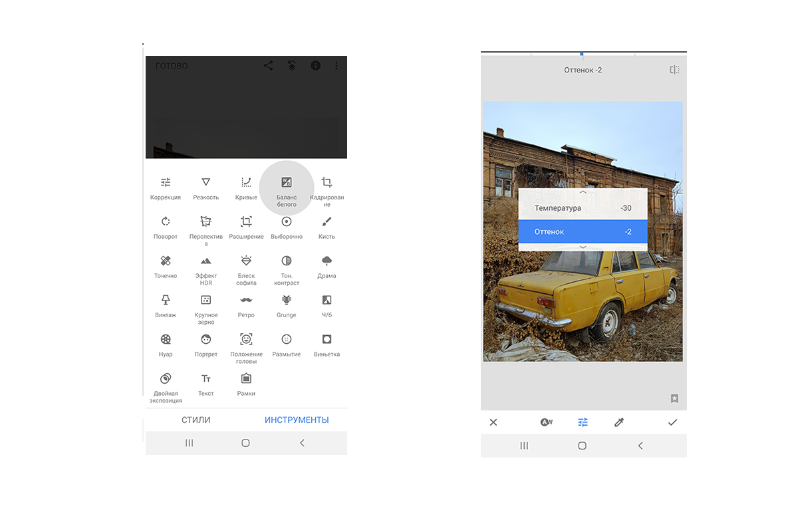This screenshot has height=532, width=798.
Task: Pick the white balance eyedropper
Action: coord(619,422)
